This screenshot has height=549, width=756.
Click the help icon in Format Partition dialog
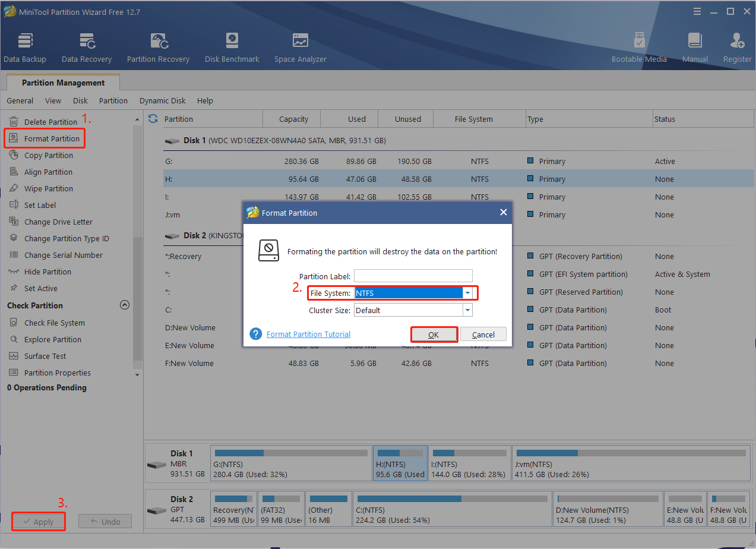point(255,334)
